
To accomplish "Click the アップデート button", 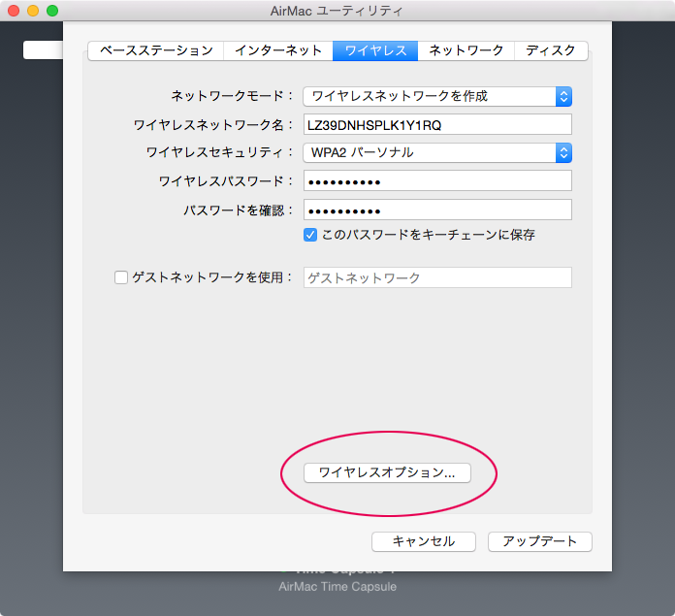I will point(540,541).
